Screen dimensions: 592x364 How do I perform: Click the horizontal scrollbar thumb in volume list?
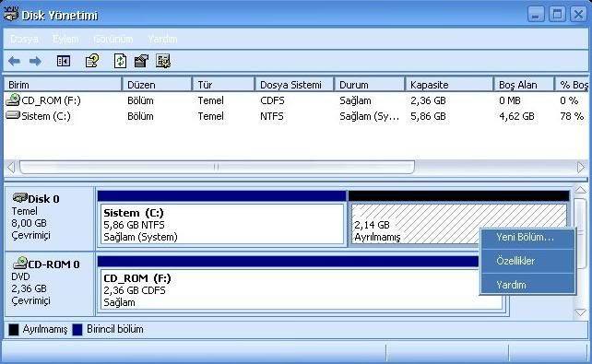pyautogui.click(x=217, y=167)
